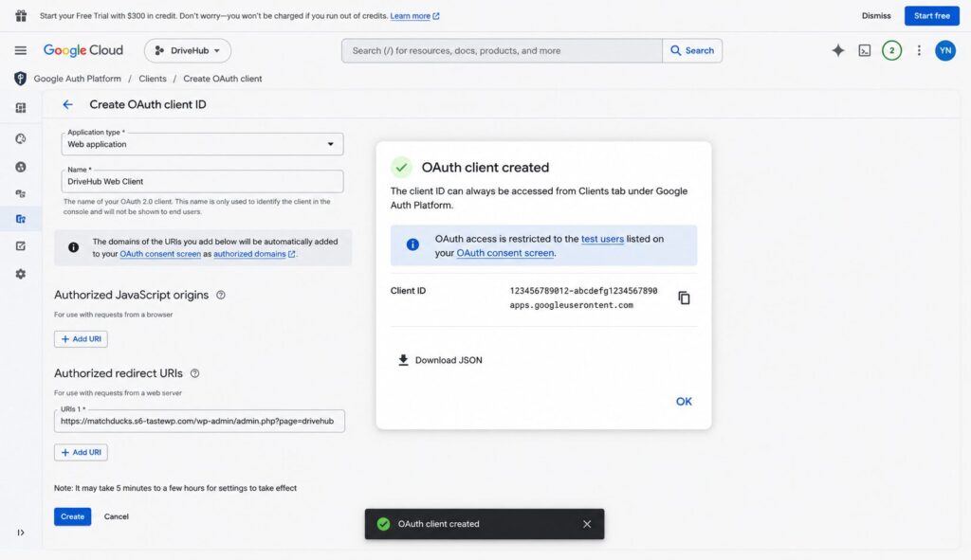Screen dimensions: 971x560
Task: Show help for Authorized redirect URIs
Action: click(x=194, y=373)
